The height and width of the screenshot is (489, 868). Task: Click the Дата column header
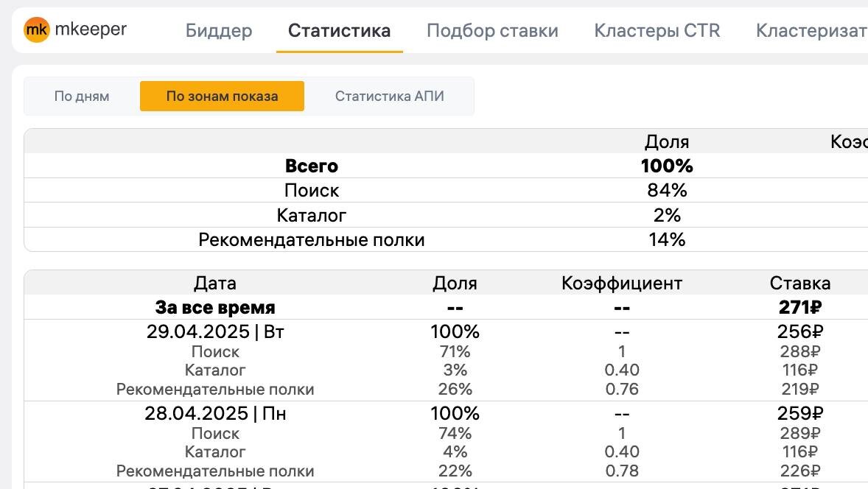(x=214, y=284)
